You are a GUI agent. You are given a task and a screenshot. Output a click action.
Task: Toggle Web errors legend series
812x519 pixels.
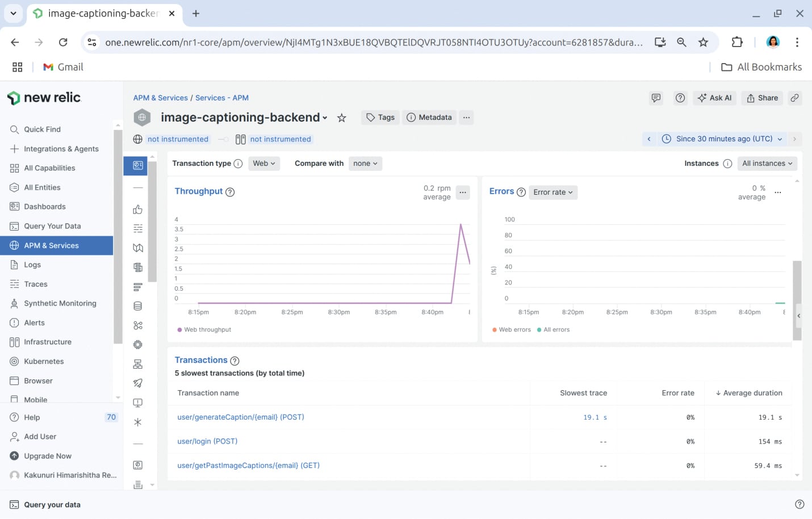point(512,330)
